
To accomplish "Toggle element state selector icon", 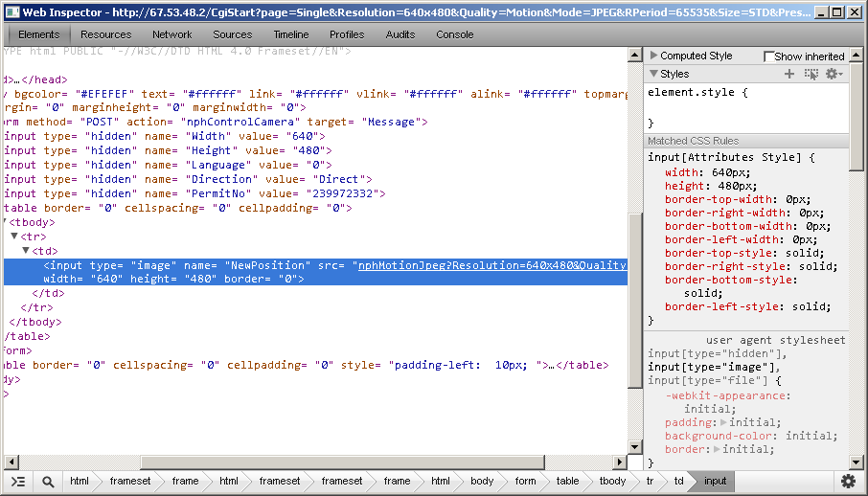I will tap(811, 74).
